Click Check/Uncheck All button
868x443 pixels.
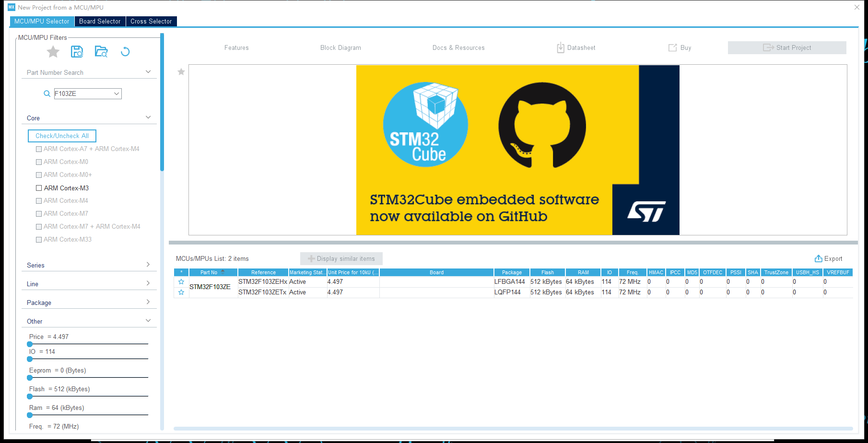(62, 136)
